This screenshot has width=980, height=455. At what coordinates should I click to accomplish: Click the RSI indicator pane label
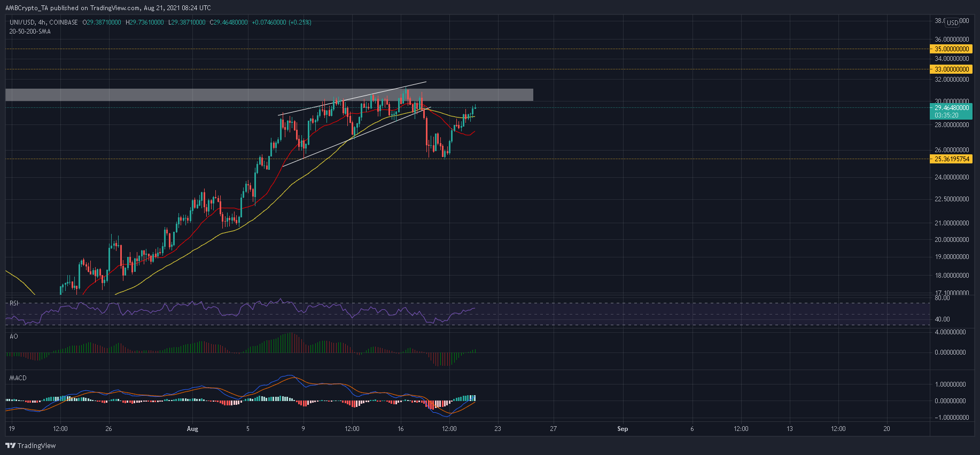coord(14,303)
